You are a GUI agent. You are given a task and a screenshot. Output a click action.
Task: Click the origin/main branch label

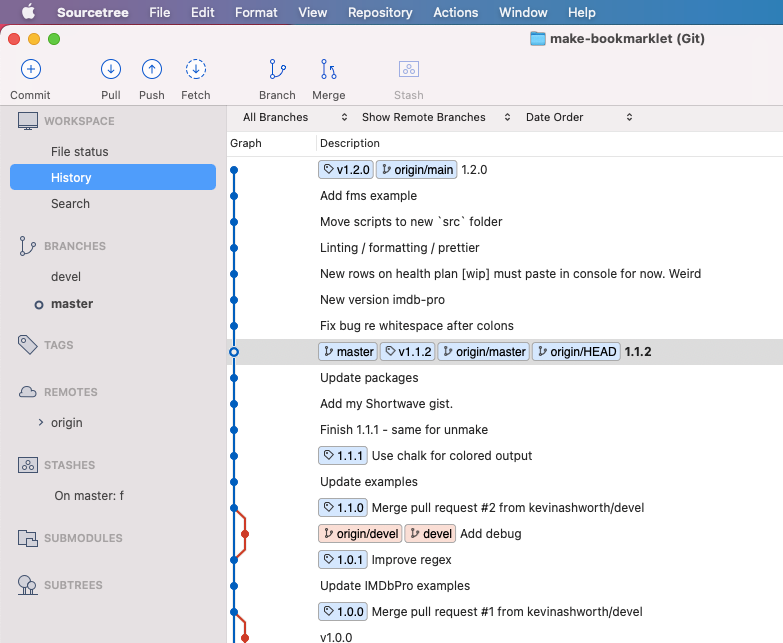pyautogui.click(x=416, y=170)
